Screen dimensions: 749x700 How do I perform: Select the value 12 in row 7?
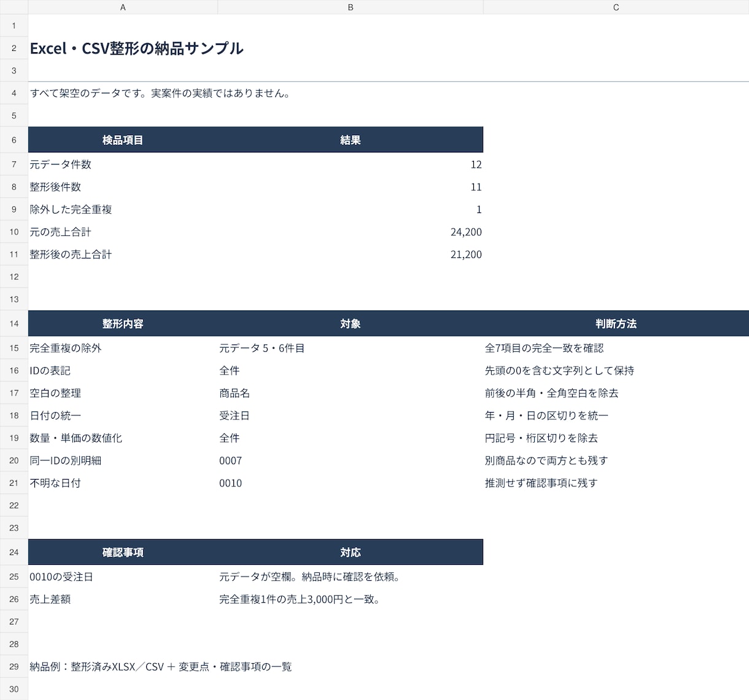(x=351, y=165)
